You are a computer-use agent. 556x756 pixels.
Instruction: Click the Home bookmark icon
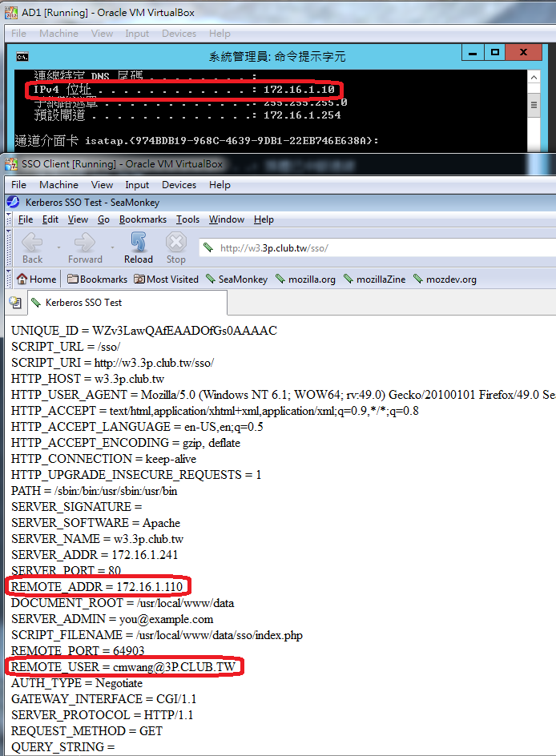click(x=36, y=279)
